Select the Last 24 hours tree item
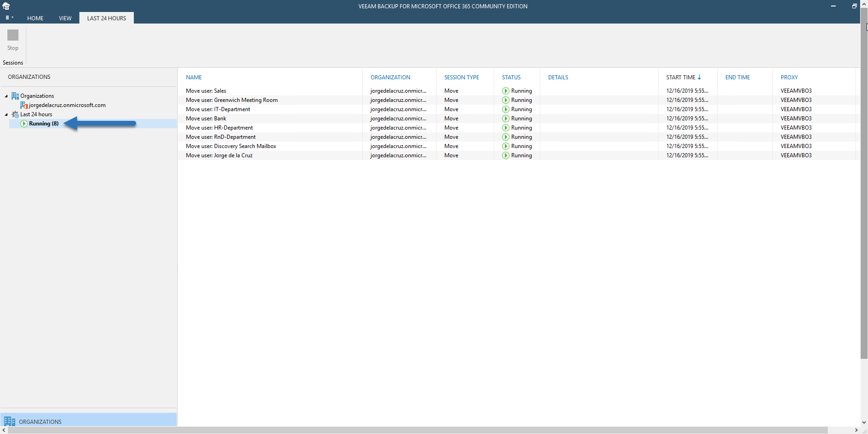The width and height of the screenshot is (868, 434). (x=36, y=114)
